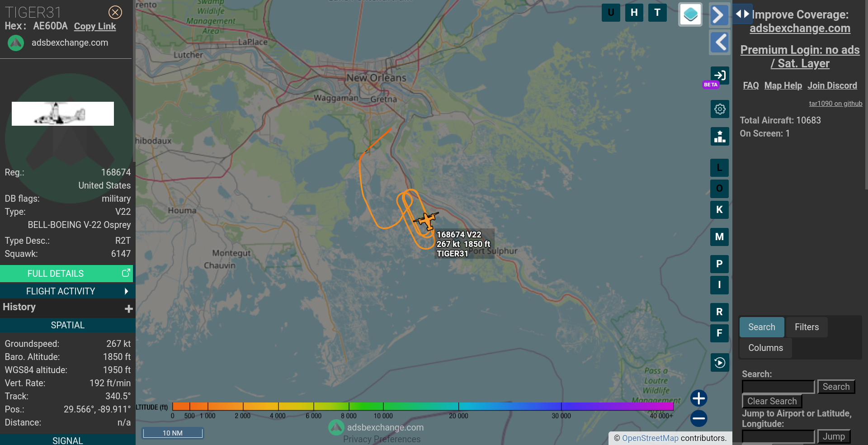
Task: Toggle the U map button
Action: [x=611, y=13]
